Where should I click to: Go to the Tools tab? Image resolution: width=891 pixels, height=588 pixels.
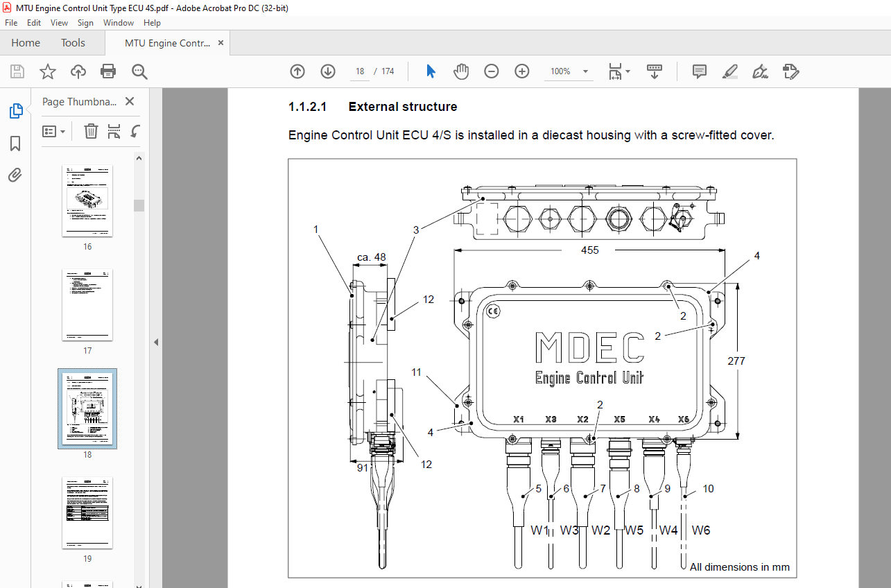click(x=73, y=43)
